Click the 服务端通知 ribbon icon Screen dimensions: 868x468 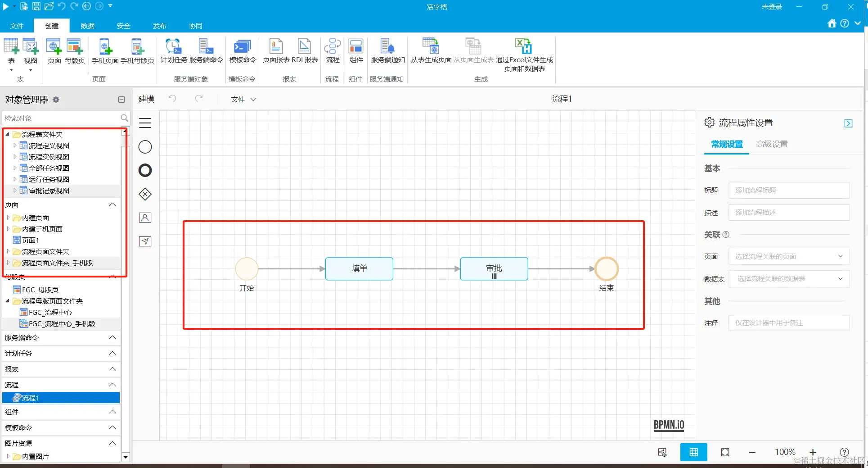[387, 46]
